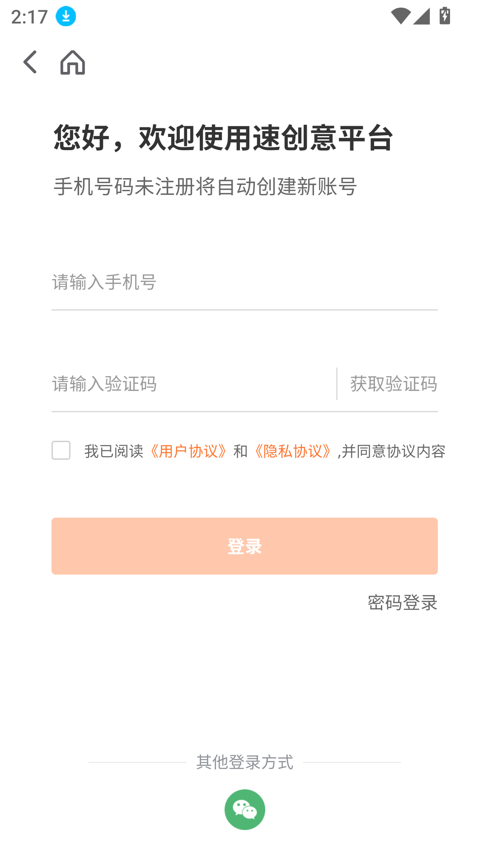Switch to 密码登录 password login
Image resolution: width=488 pixels, height=868 pixels.
click(x=402, y=603)
